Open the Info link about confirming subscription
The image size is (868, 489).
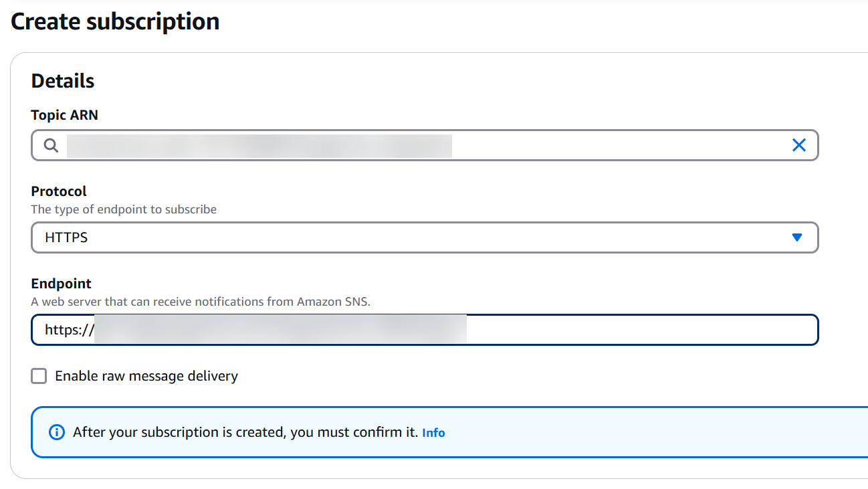433,433
